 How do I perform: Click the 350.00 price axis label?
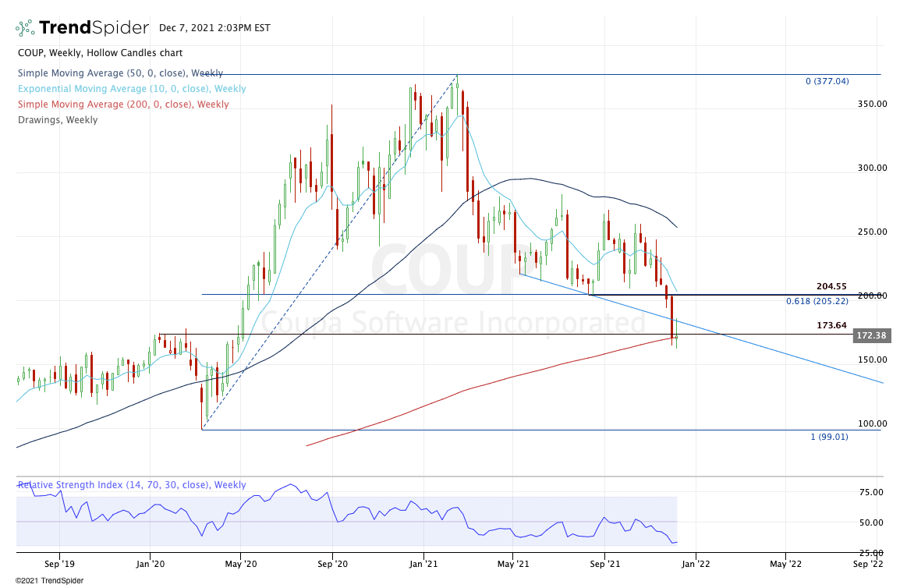(x=872, y=104)
